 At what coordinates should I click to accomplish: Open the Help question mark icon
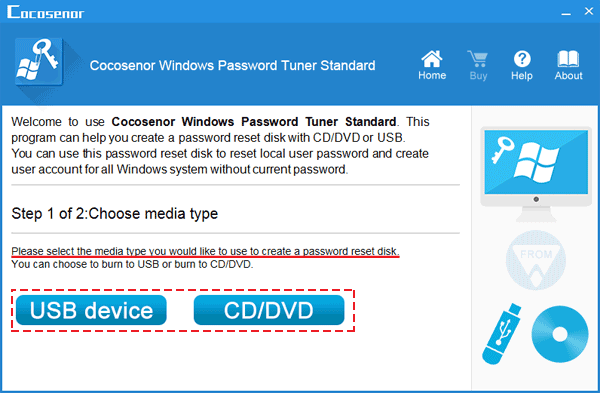coord(522,59)
